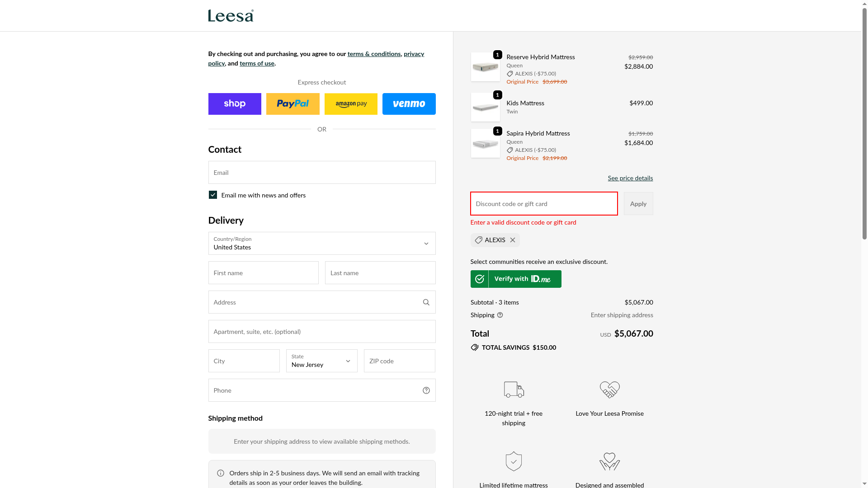
Task: Uncheck Email me with news and offers
Action: pos(213,195)
